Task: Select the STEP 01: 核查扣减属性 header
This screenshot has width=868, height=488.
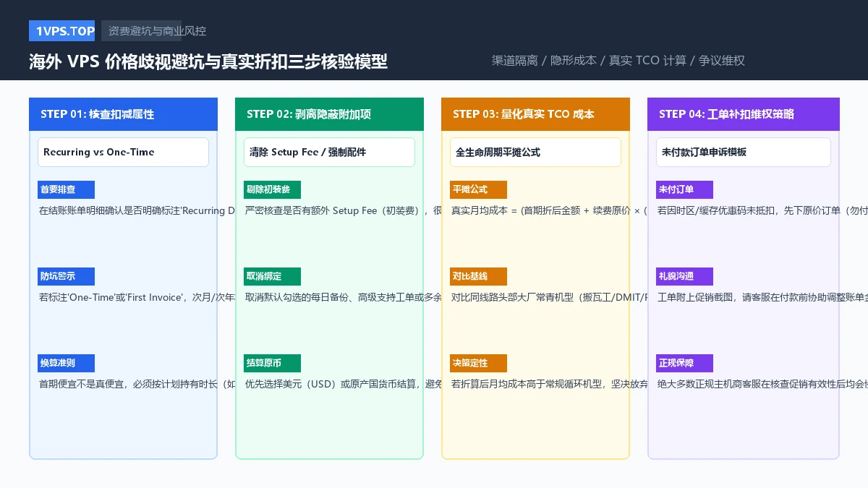Action: click(x=123, y=114)
